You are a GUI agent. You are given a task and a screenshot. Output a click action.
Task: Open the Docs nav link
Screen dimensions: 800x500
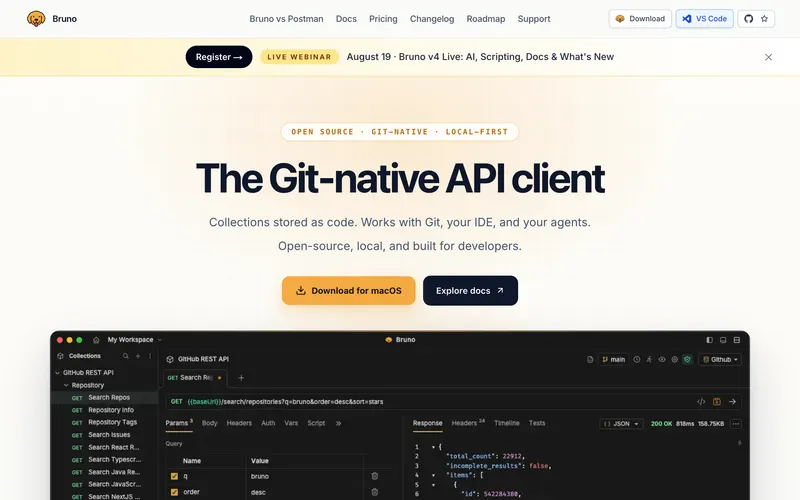346,19
